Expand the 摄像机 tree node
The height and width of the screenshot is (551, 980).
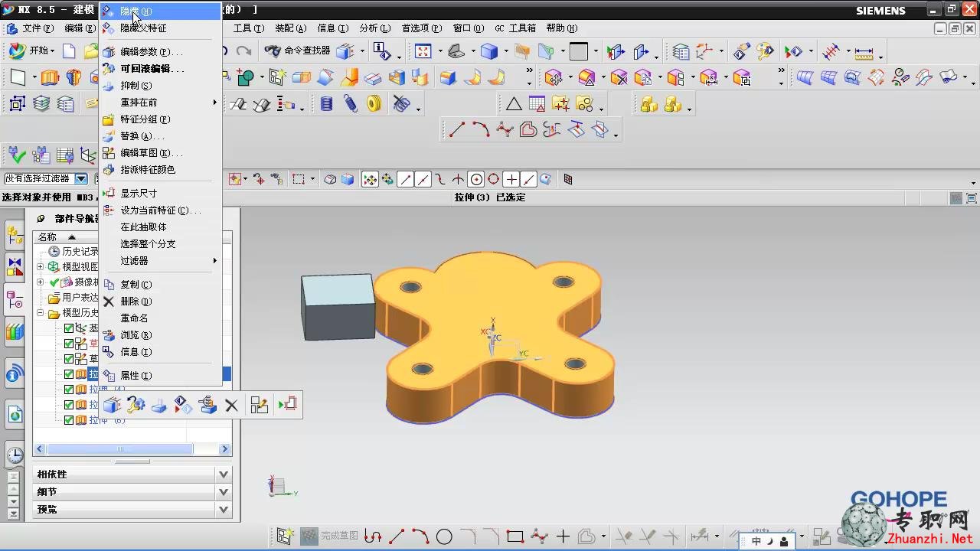pos(41,282)
